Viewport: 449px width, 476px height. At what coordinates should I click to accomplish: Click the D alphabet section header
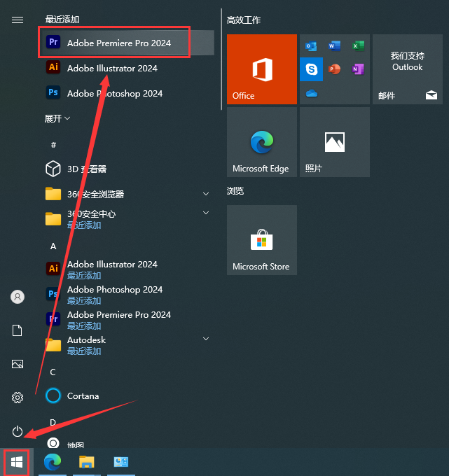(x=53, y=422)
